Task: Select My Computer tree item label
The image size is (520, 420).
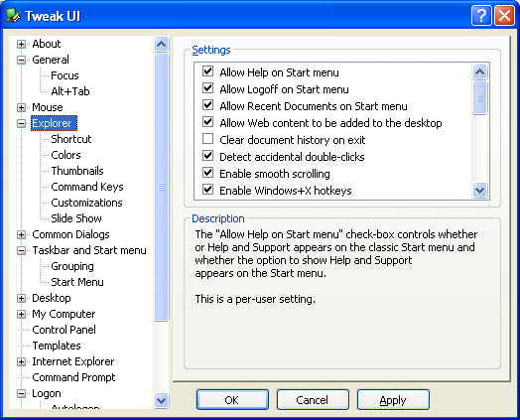Action: coord(64,314)
